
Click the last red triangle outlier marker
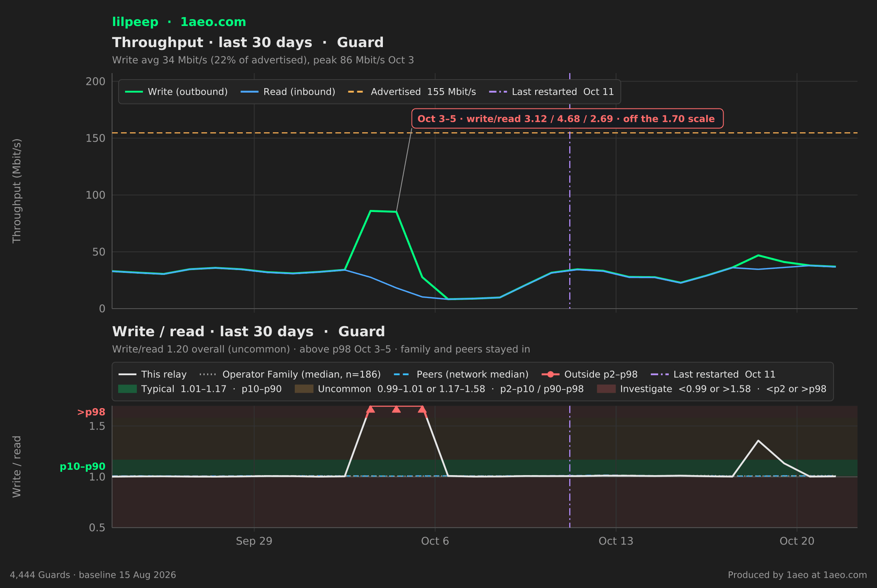coord(422,409)
